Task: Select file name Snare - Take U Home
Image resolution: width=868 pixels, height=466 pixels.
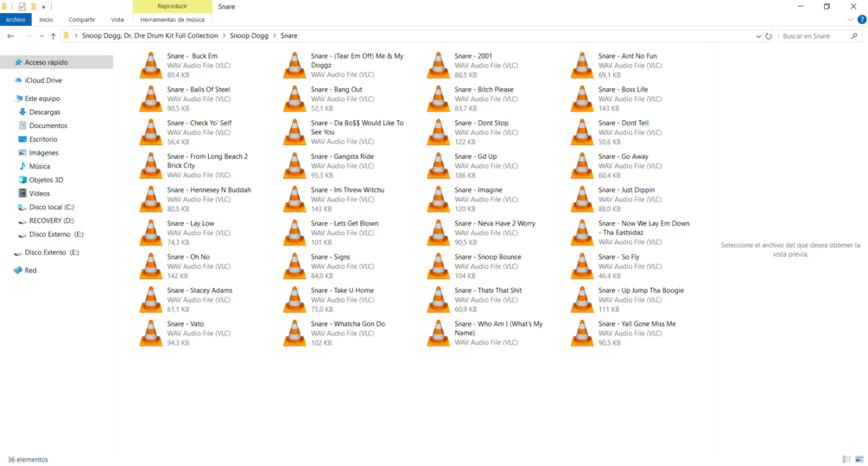Action: click(x=342, y=290)
